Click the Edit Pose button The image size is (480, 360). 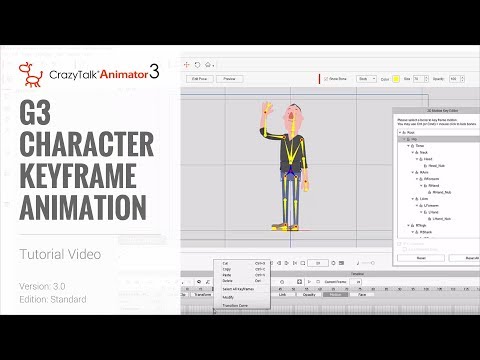pos(199,79)
